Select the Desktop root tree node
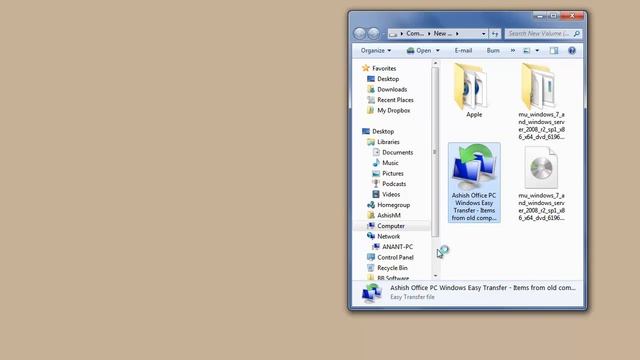 [383, 131]
